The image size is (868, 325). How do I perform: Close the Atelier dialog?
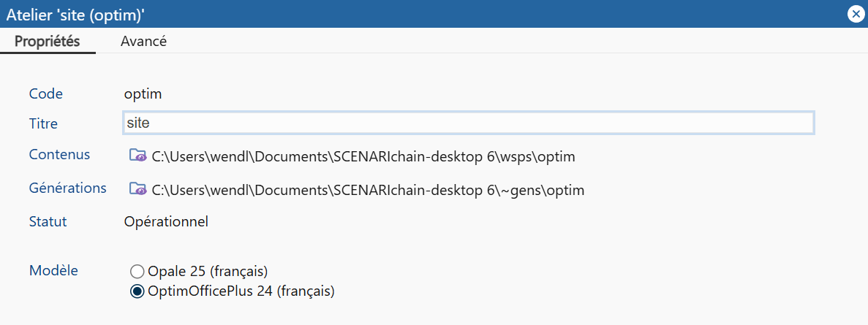pos(855,14)
